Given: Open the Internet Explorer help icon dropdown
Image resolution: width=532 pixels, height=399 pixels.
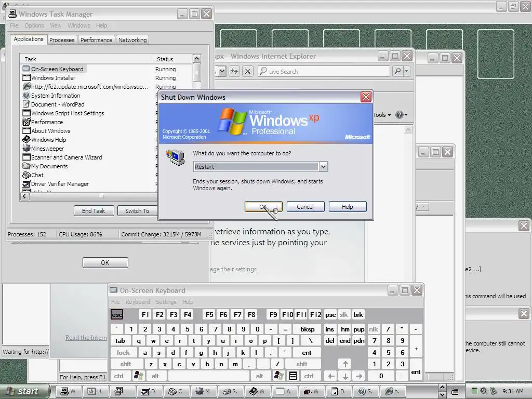Looking at the screenshot, I should [402, 115].
